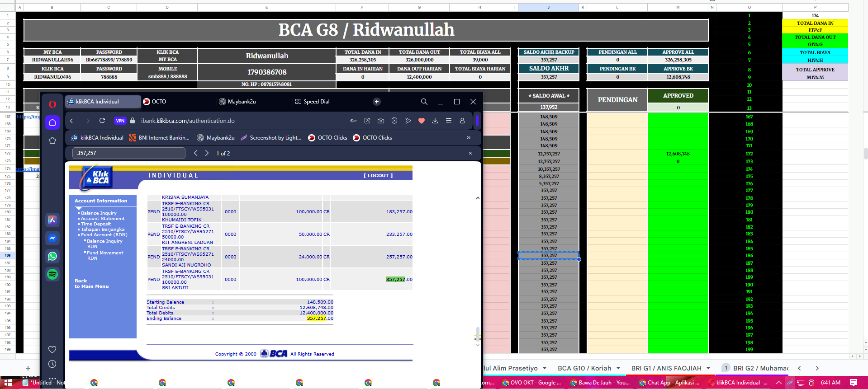868x389 pixels.
Task: Open Easy Setup sliders icon
Action: coord(449,121)
